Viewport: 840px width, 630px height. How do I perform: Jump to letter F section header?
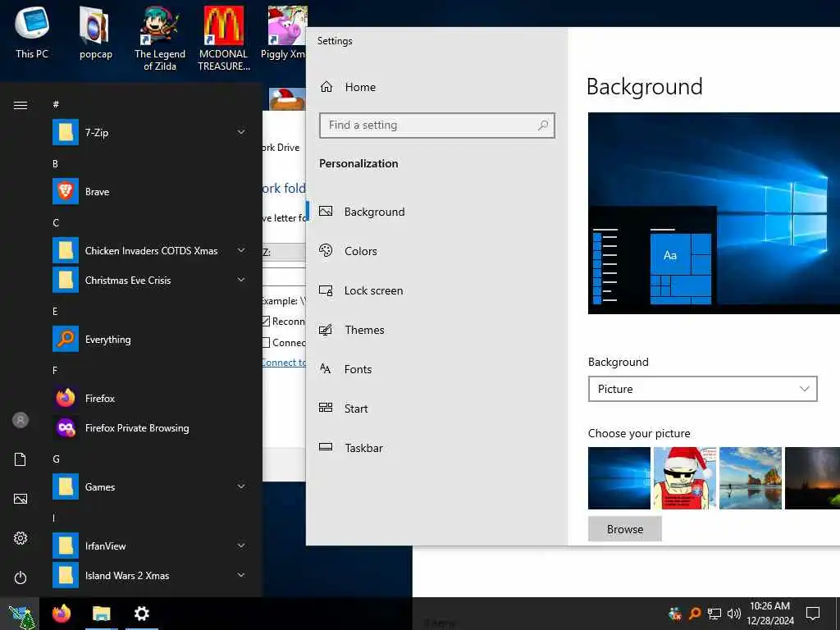55,370
